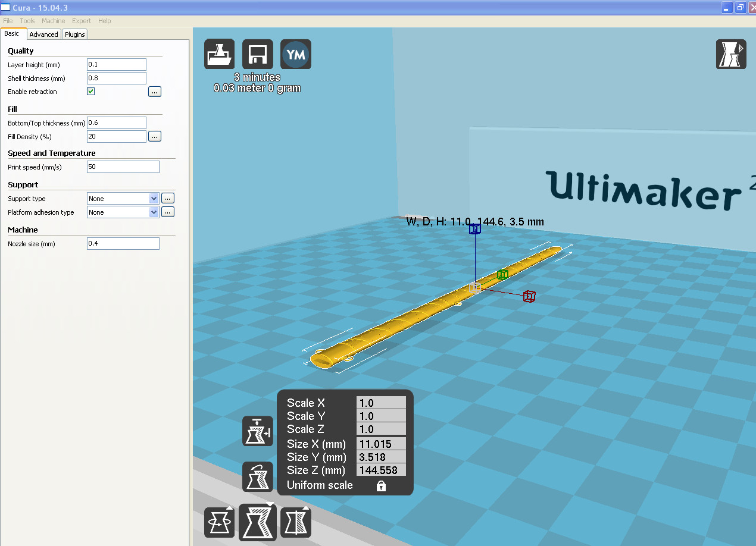The image size is (756, 546).
Task: Switch to the Plugins tab
Action: (75, 34)
